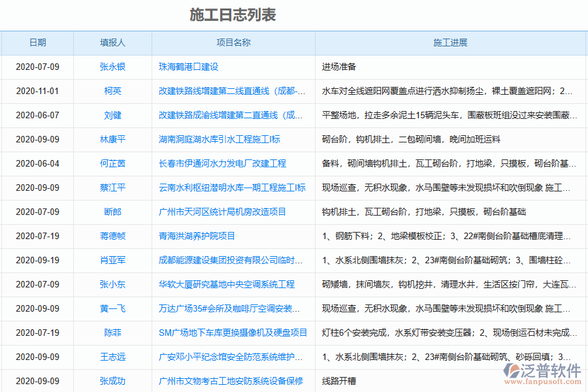Select reporter 柯英 in the table

pos(112,91)
